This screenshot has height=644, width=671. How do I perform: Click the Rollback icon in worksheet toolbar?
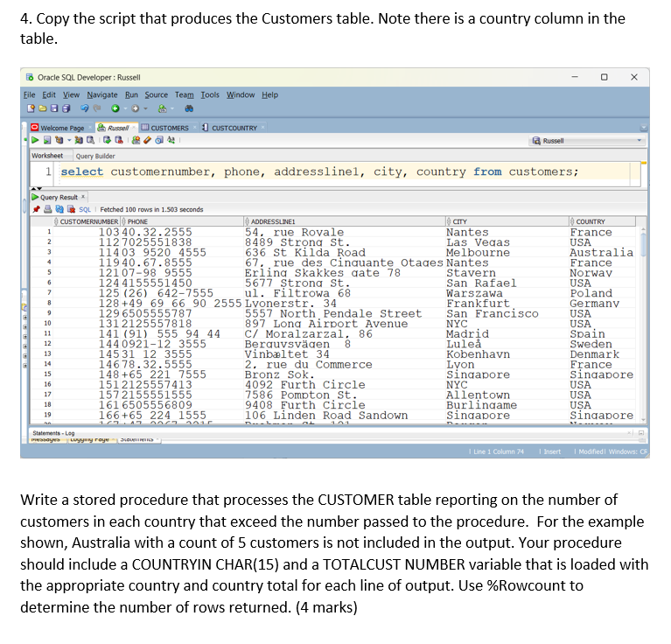point(119,140)
